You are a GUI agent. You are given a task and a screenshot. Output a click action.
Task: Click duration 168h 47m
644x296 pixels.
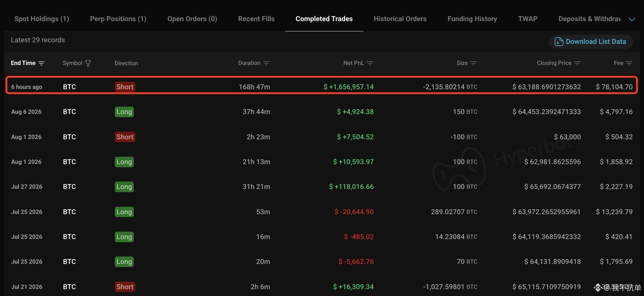click(x=254, y=87)
